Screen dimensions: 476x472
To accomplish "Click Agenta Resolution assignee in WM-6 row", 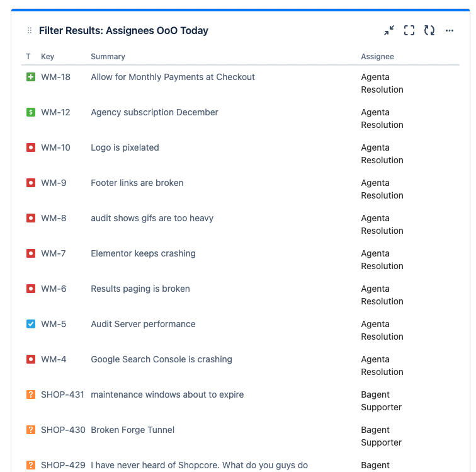I will pyautogui.click(x=382, y=295).
